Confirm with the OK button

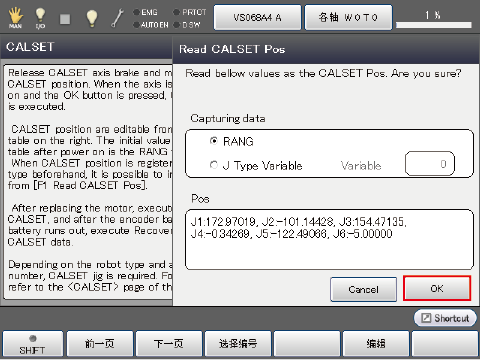point(437,288)
